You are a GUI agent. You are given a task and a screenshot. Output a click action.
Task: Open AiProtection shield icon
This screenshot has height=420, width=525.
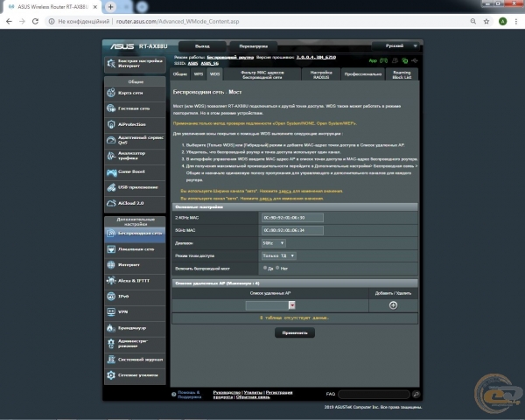pyautogui.click(x=111, y=124)
